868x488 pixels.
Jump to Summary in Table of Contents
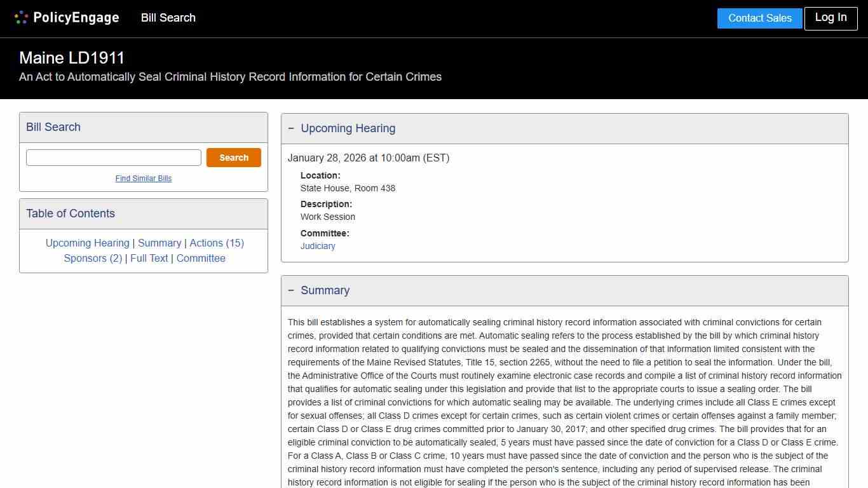point(159,243)
